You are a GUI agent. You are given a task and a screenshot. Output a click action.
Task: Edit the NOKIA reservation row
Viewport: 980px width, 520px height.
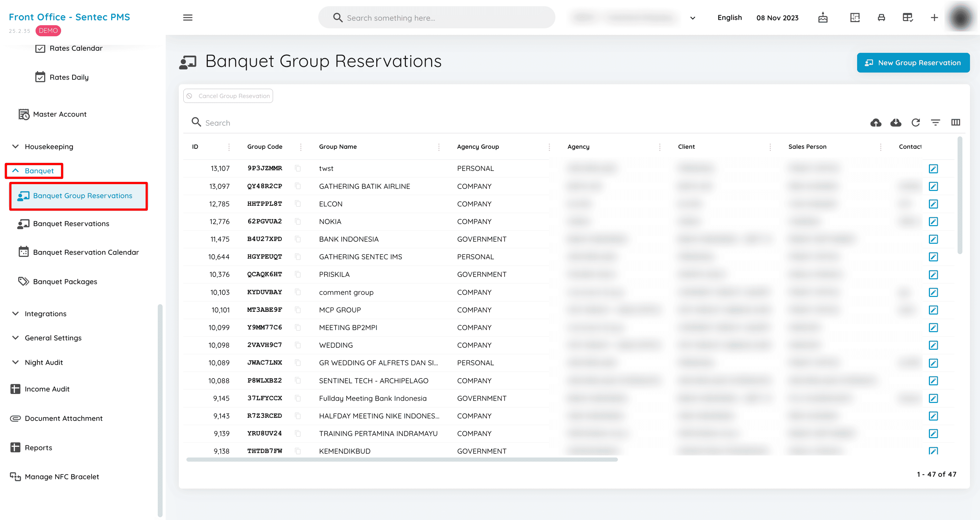[933, 222]
